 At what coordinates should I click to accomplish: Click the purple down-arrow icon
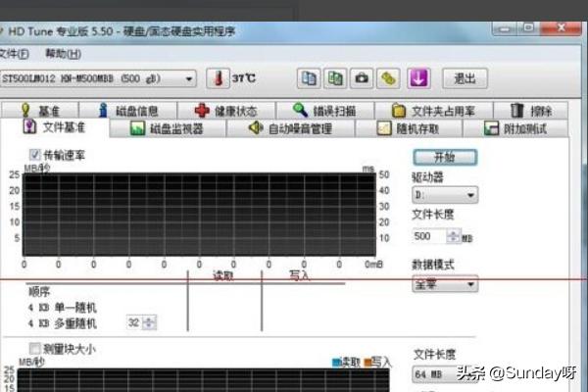418,78
